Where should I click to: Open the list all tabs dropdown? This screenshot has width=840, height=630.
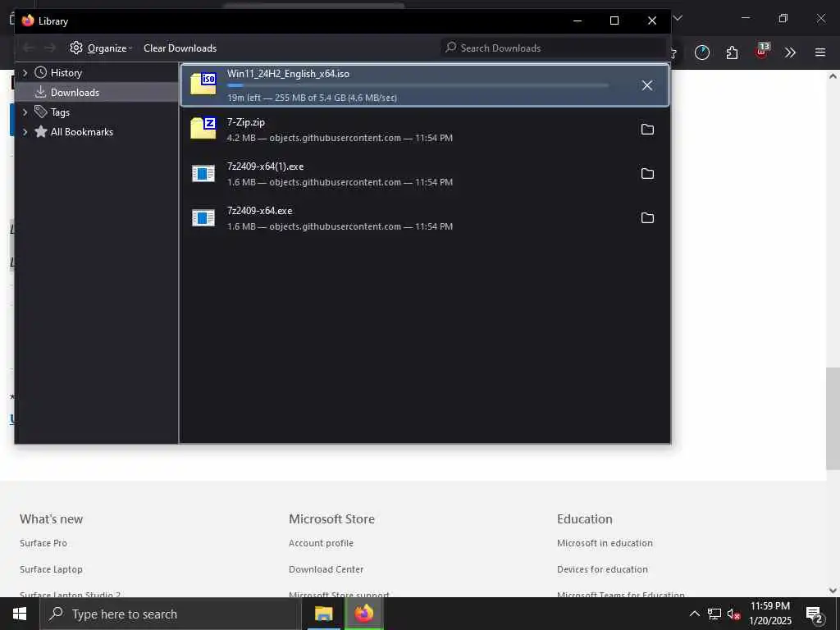pyautogui.click(x=678, y=18)
